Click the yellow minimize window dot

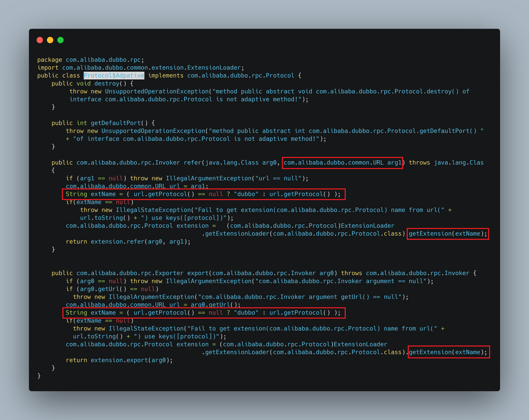pyautogui.click(x=50, y=40)
